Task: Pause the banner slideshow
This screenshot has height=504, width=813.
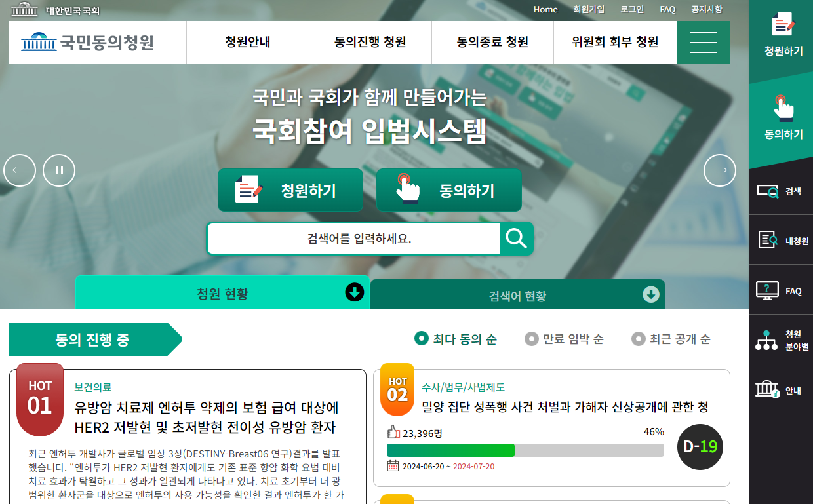Action: coord(59,170)
